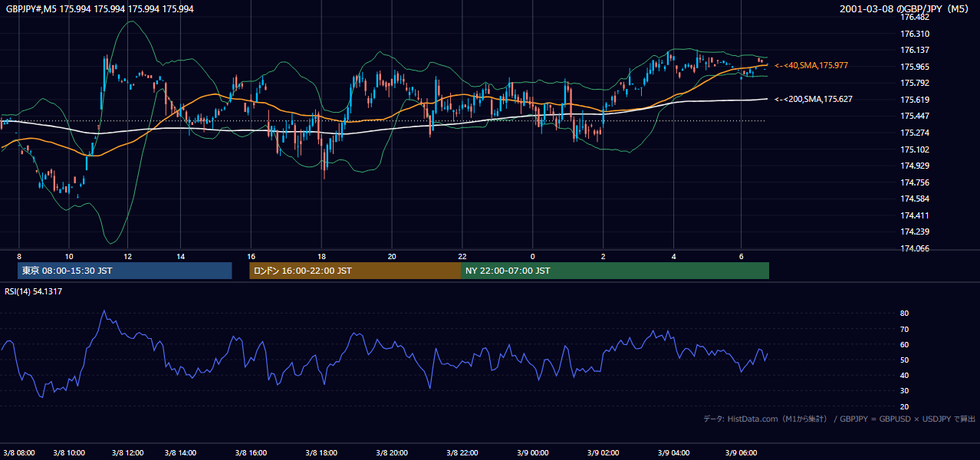980x460 pixels.
Task: Click hour label 8 under price chart
Action: coord(19,256)
